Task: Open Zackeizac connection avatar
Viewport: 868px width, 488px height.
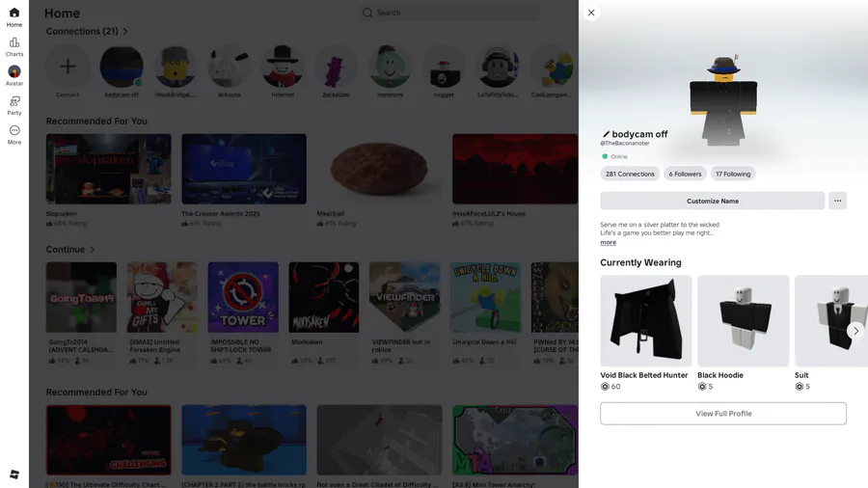Action: point(336,67)
